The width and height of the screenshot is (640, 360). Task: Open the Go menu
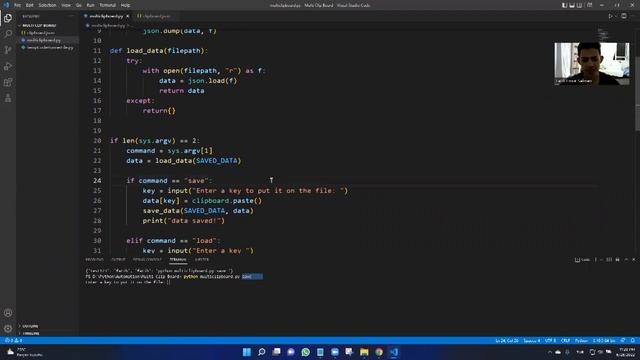pyautogui.click(x=78, y=5)
